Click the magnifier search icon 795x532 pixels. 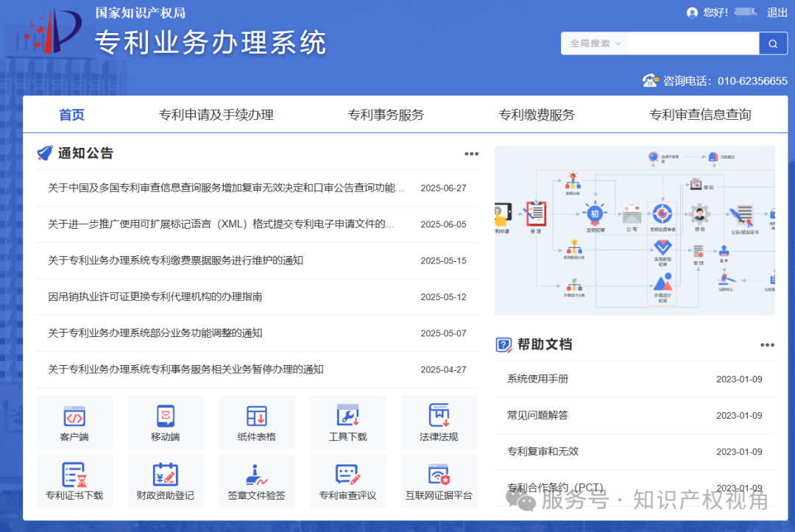pyautogui.click(x=773, y=43)
